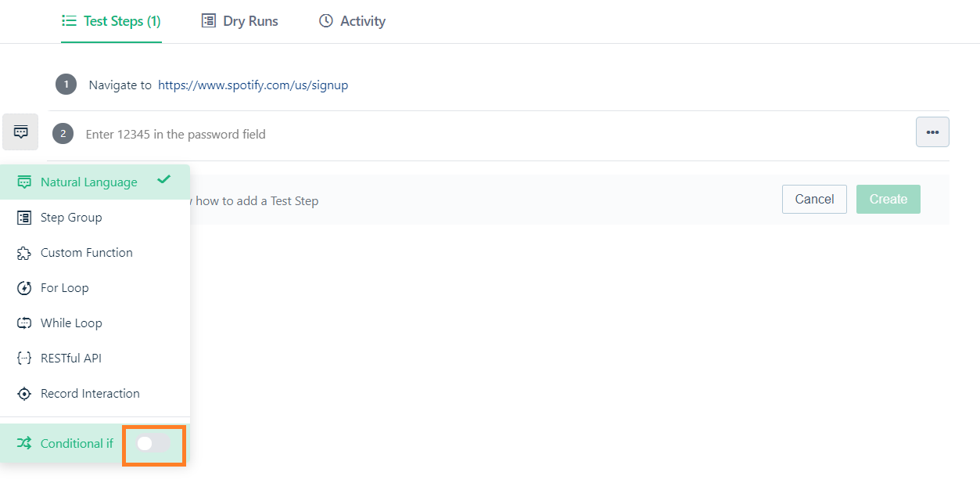Open the Spotify signup URL link
The width and height of the screenshot is (980, 483).
(253, 85)
